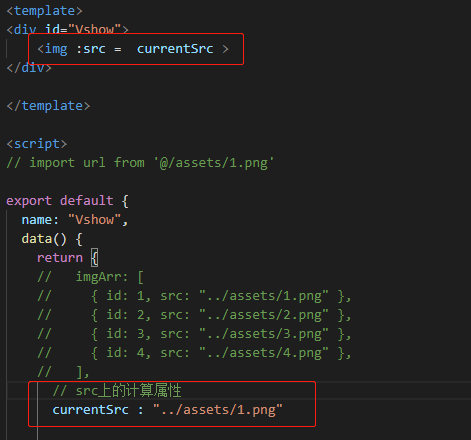Click the commented closing bracket ],
Viewport: 471px width, 440px height.
coord(63,372)
